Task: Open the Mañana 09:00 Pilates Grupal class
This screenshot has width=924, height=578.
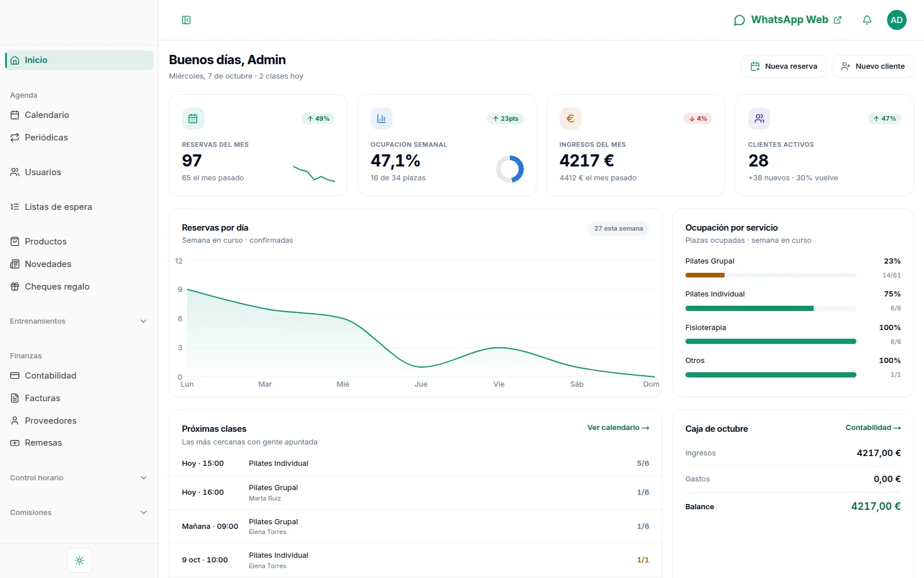Action: [x=415, y=527]
